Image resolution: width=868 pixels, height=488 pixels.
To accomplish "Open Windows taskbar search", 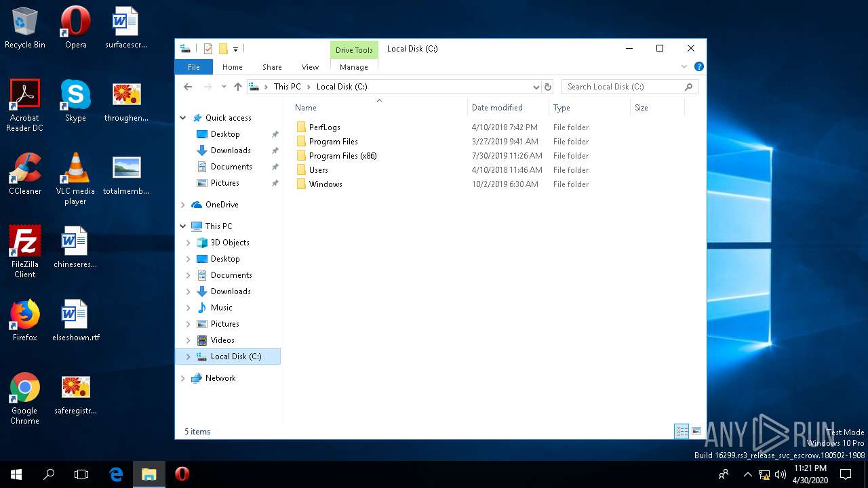I will pos(49,474).
